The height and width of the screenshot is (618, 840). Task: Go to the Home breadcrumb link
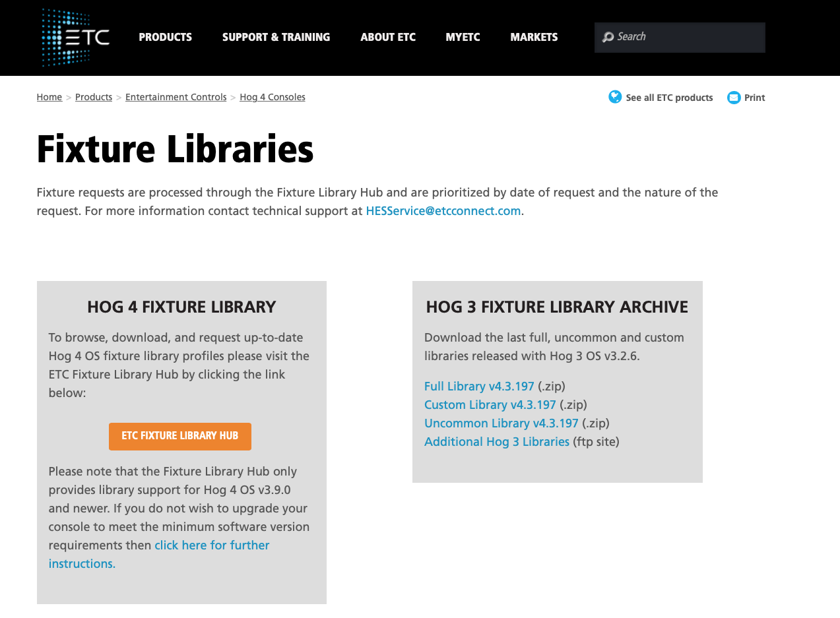[49, 97]
